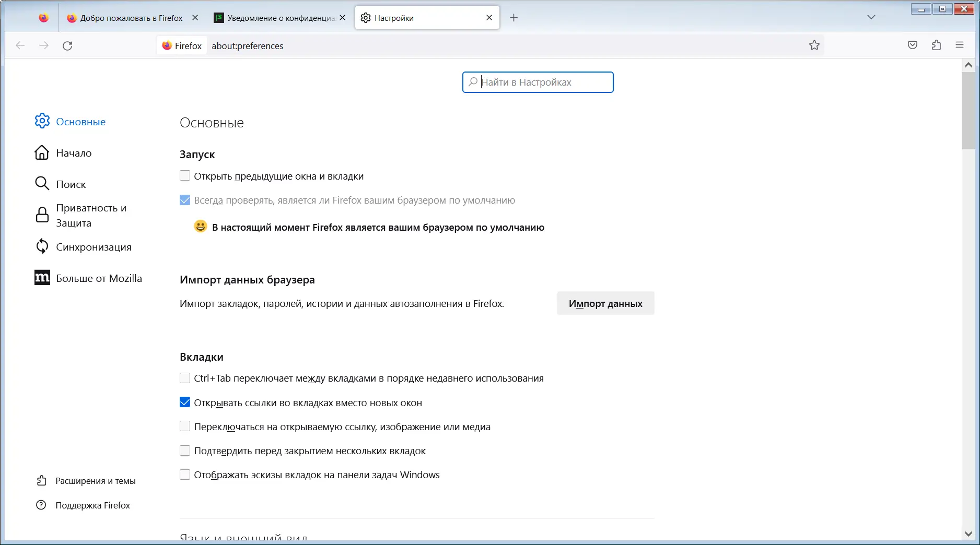Enable "Подтвердить перед закрытием нескольких вкладок"

(x=185, y=451)
